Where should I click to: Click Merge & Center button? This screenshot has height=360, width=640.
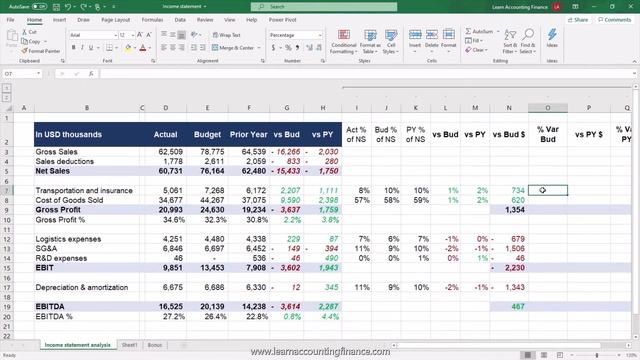tap(233, 48)
